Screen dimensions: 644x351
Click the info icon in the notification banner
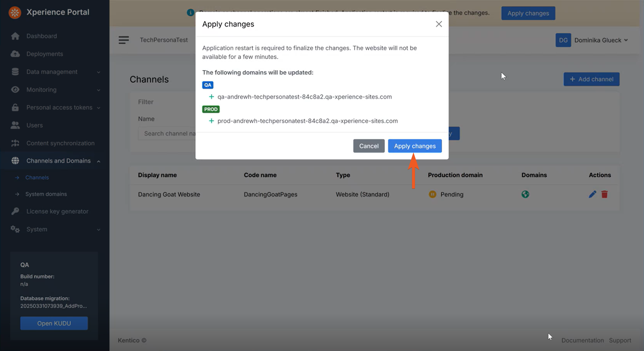190,13
